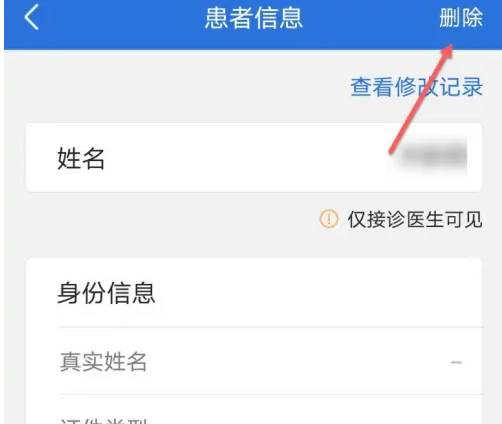Tap blank area right of 身份信息
This screenshot has height=424, width=502.
coord(317,293)
